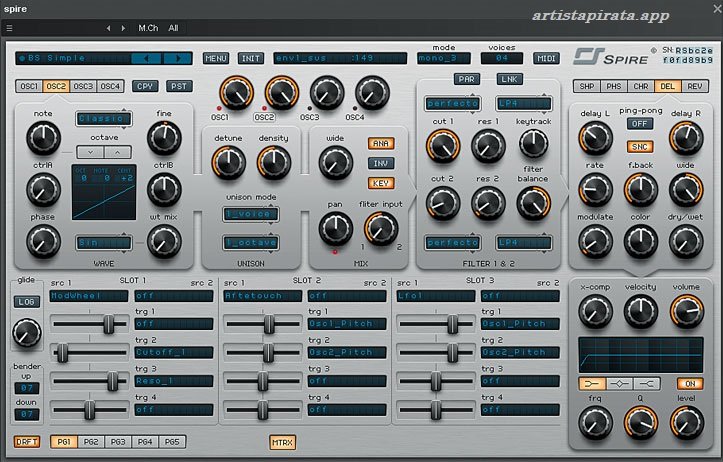
Task: Select the peak EQ shape icon
Action: pyautogui.click(x=619, y=384)
